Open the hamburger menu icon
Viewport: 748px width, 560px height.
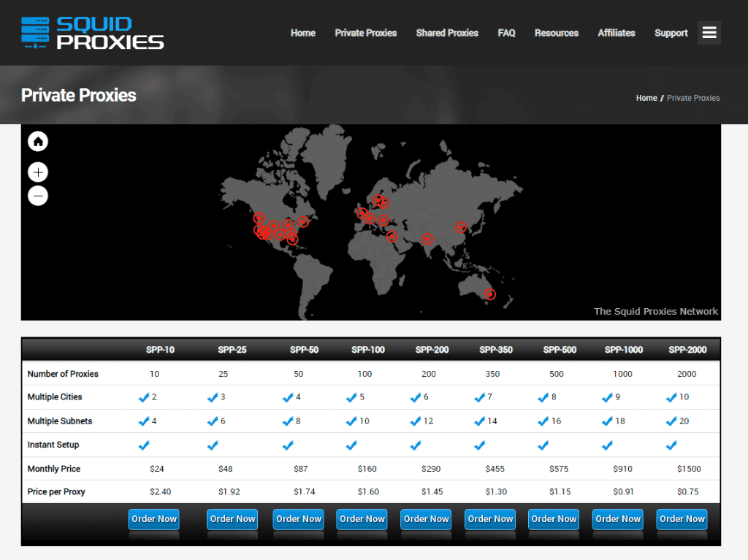click(x=709, y=32)
